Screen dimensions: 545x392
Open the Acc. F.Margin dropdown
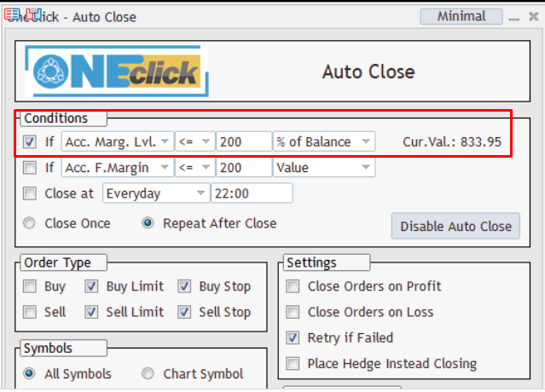tap(118, 167)
